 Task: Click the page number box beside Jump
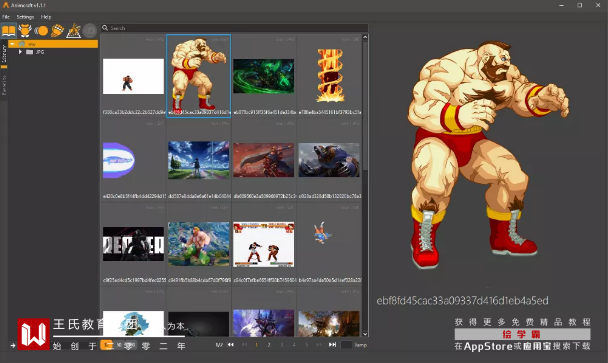click(x=346, y=345)
